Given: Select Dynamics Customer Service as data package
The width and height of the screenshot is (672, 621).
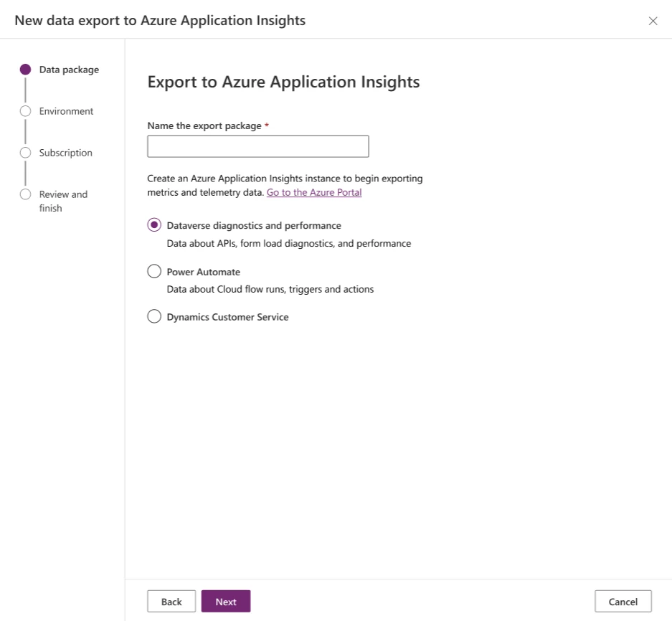Looking at the screenshot, I should pyautogui.click(x=153, y=316).
